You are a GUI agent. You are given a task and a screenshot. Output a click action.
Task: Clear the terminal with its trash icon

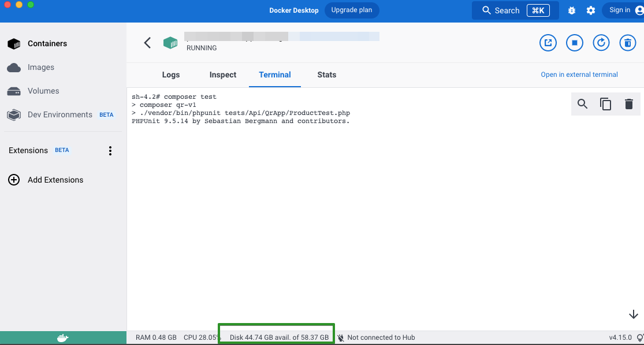[x=629, y=104]
